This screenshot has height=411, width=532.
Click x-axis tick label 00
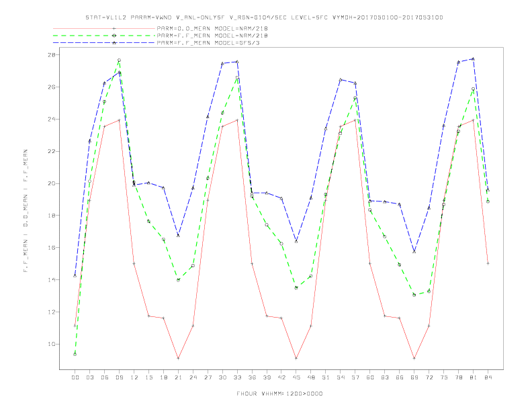[75, 377]
